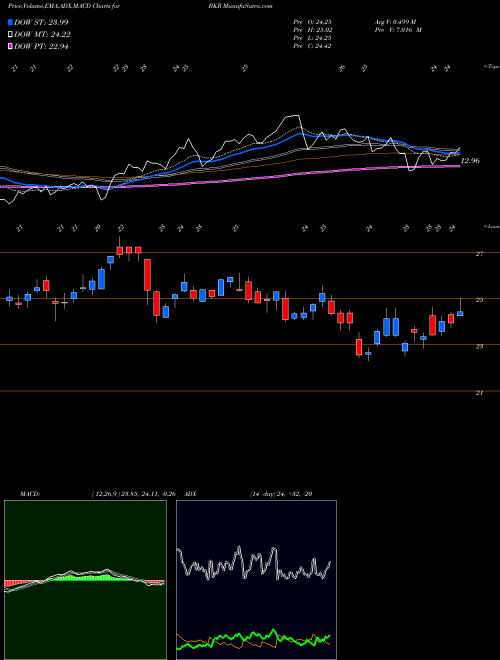
Task: Click the 'MACD:' indicator label
Action: tap(30, 494)
